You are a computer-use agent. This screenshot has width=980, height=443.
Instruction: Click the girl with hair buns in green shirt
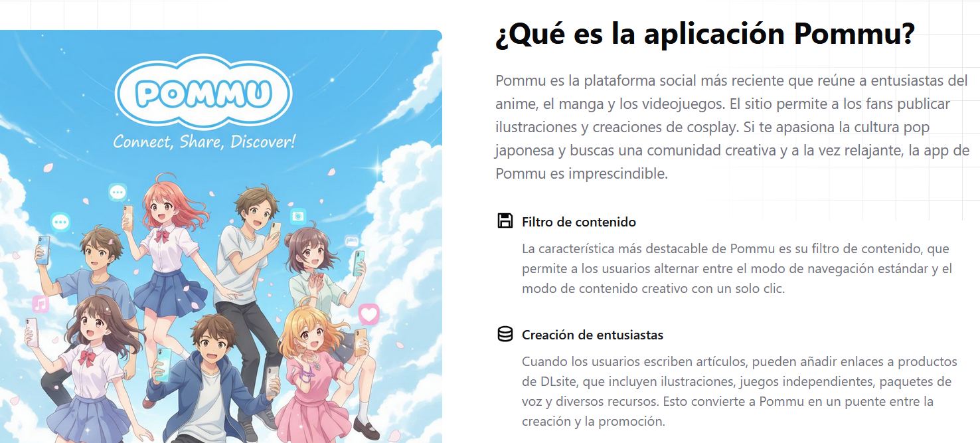pyautogui.click(x=319, y=266)
